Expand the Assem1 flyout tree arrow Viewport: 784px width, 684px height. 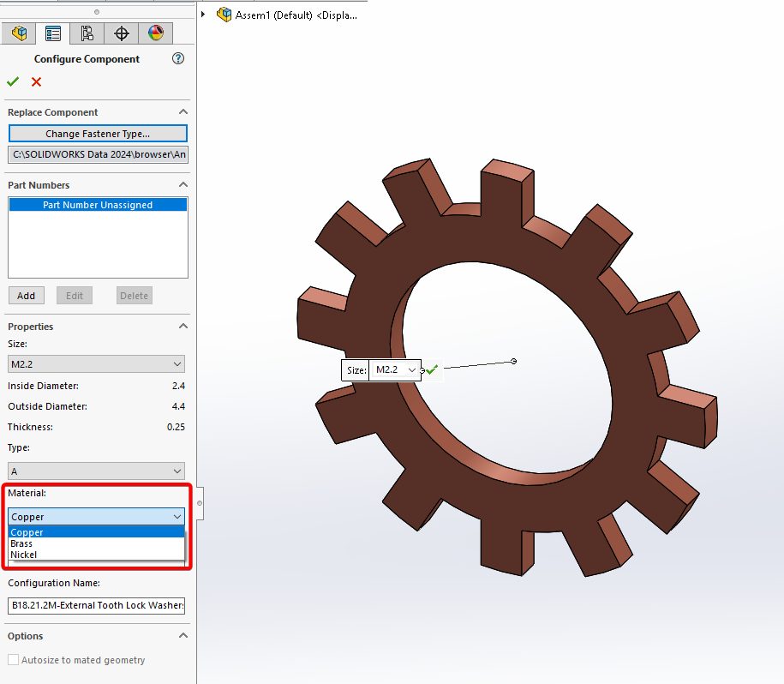203,15
